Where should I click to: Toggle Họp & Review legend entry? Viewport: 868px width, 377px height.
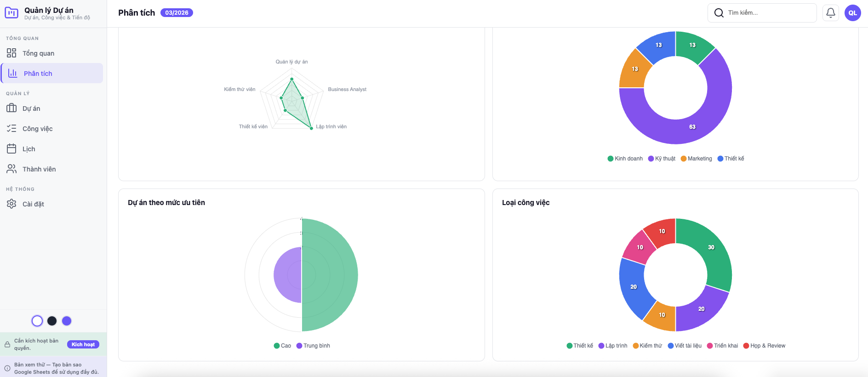coord(764,346)
